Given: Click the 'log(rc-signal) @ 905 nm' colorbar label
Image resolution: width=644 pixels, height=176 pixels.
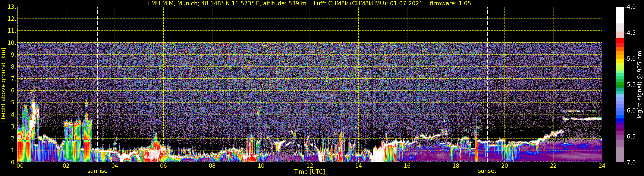Looking at the screenshot, I should [x=640, y=85].
